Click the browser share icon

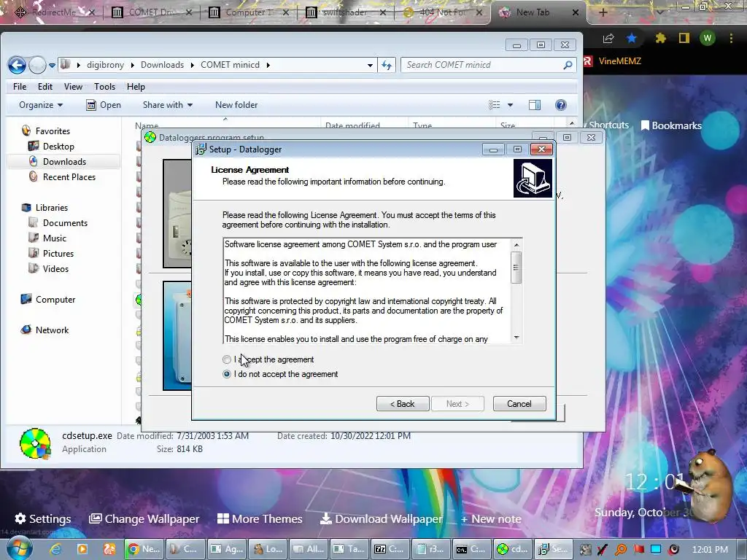point(608,39)
